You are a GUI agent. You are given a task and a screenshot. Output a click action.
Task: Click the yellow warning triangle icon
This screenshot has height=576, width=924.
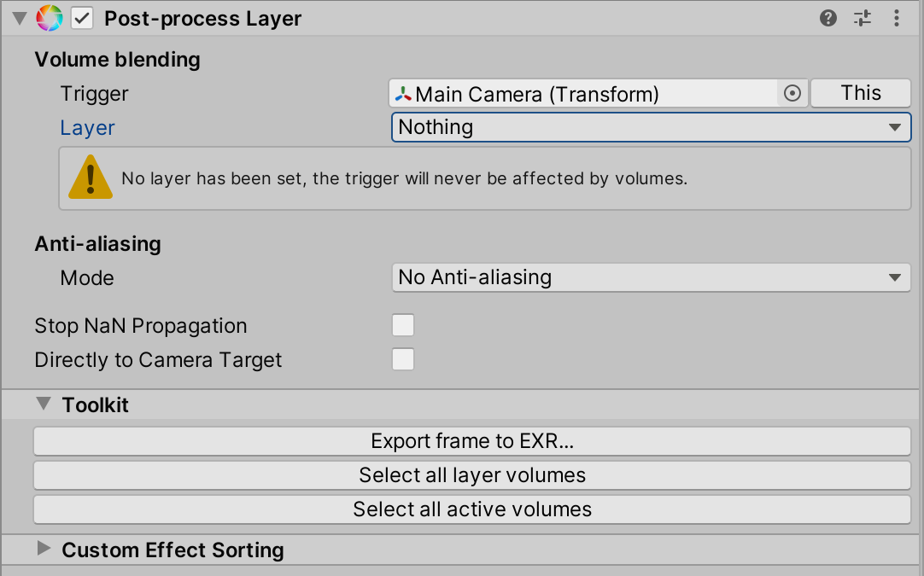click(91, 177)
